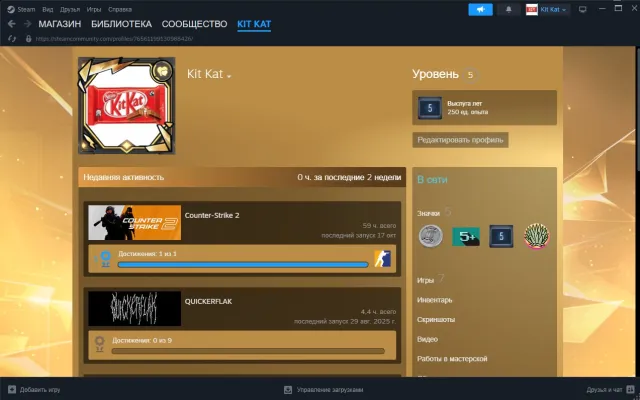Open the QUICKERFLAK game banner
This screenshot has width=640, height=400.
tap(135, 309)
